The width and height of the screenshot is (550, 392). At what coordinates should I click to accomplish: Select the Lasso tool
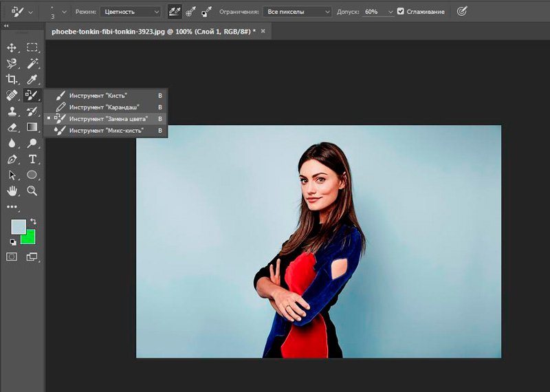[x=12, y=63]
